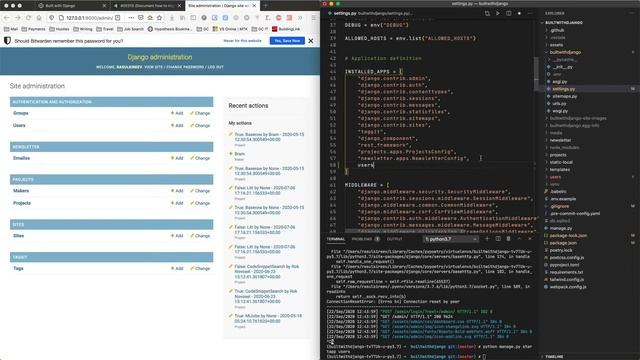
Task: Change Projects in Django admin
Action: click(x=200, y=203)
